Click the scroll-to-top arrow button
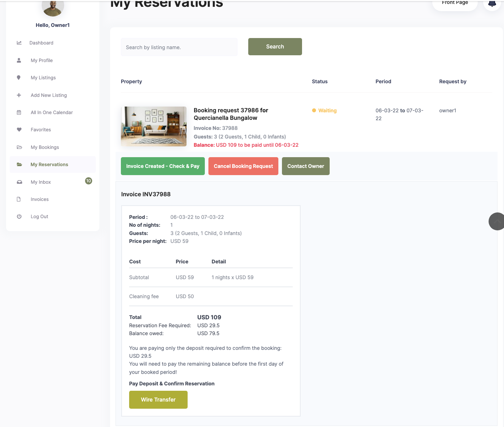The height and width of the screenshot is (427, 504). point(497,221)
